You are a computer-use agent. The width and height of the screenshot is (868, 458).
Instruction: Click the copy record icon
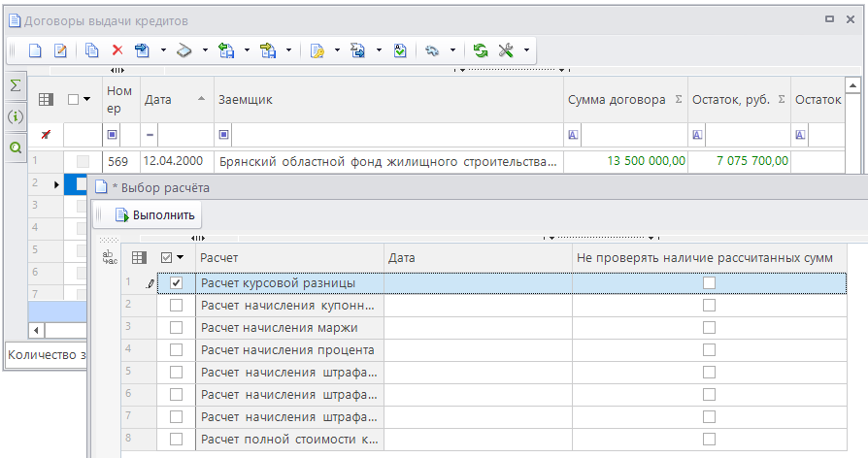click(x=92, y=50)
